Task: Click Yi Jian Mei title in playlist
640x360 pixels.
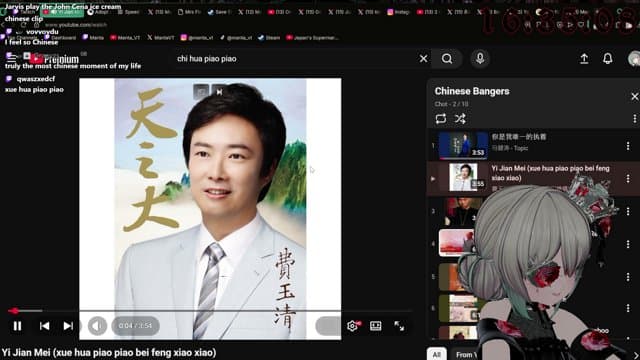Action: tap(550, 173)
